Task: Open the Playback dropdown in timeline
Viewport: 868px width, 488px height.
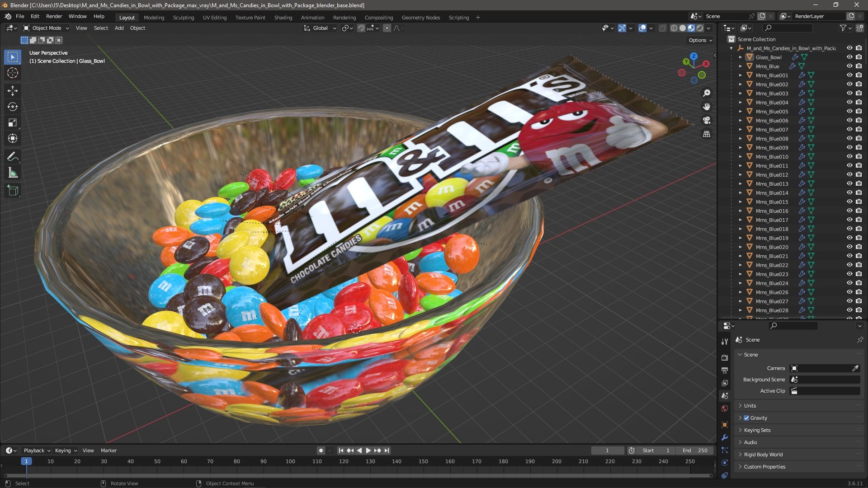Action: [x=37, y=450]
